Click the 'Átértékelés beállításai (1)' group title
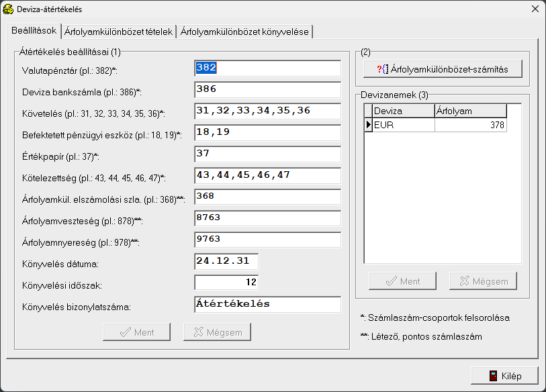 tap(70, 52)
